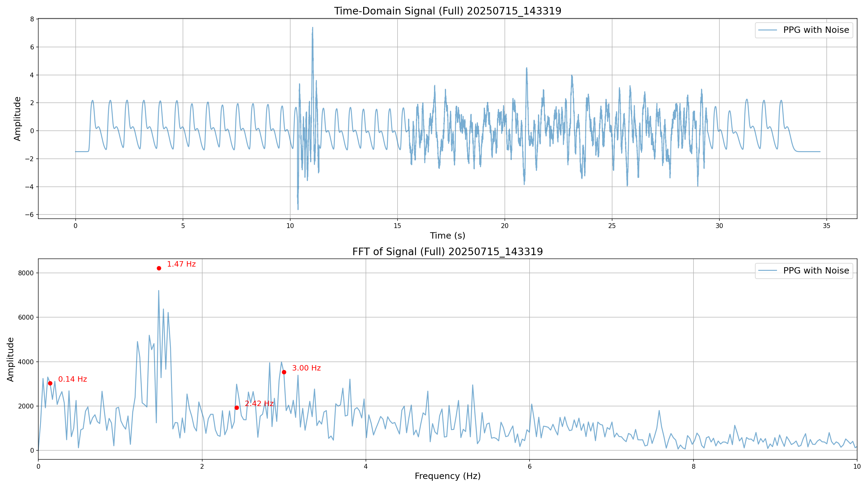Click the red 0.14 Hz peak marker
Screen dimensions: 868x488
coord(50,383)
